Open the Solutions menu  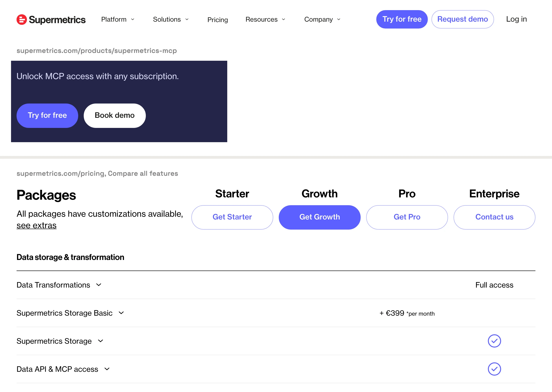[x=171, y=19]
